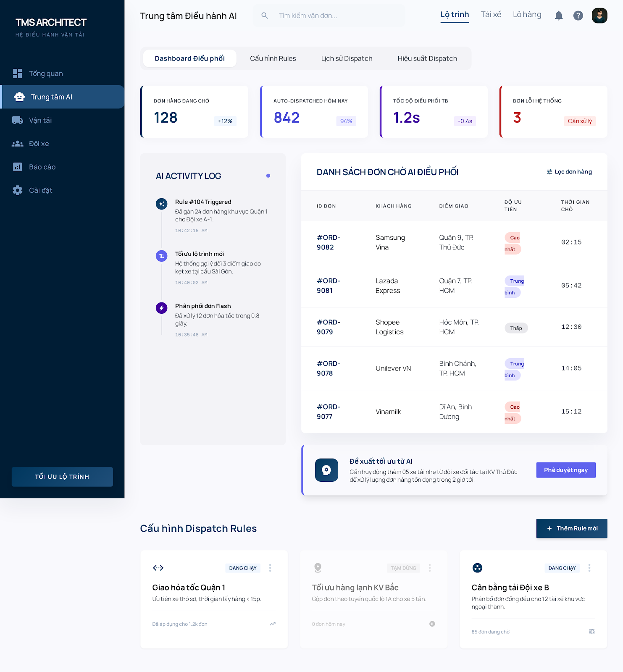Open the notifications bell
The image size is (623, 672).
click(x=559, y=16)
